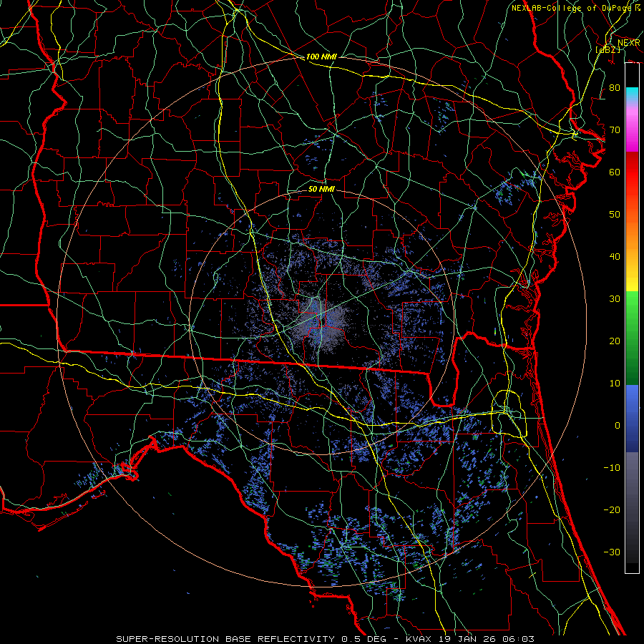Click the 100 NMI range ring label
644x644 pixels.
pos(321,57)
